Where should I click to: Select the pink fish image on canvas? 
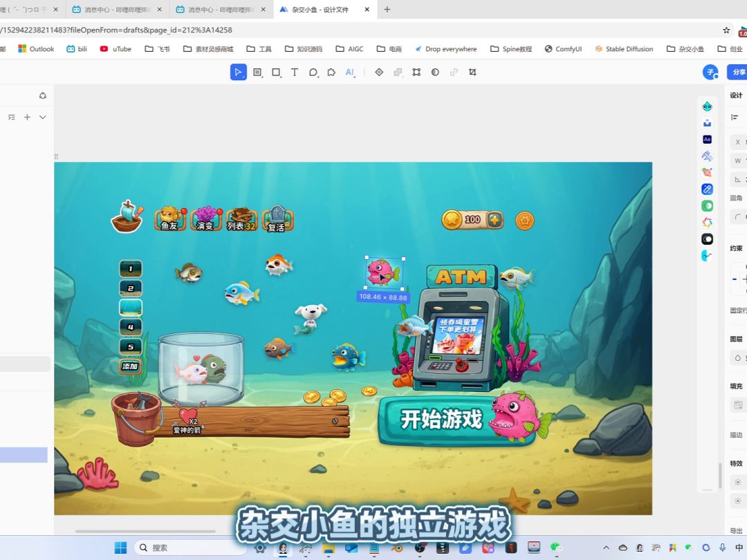(x=384, y=273)
